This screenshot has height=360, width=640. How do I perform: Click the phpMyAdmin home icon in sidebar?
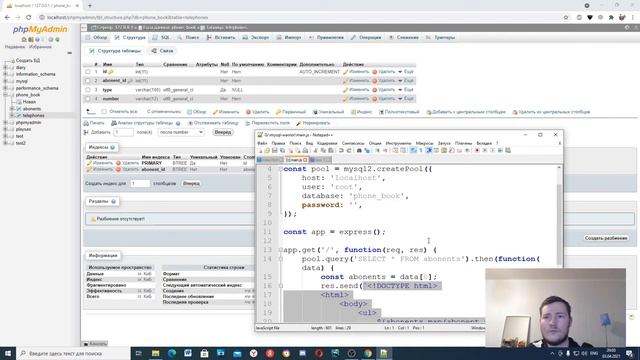[24, 40]
